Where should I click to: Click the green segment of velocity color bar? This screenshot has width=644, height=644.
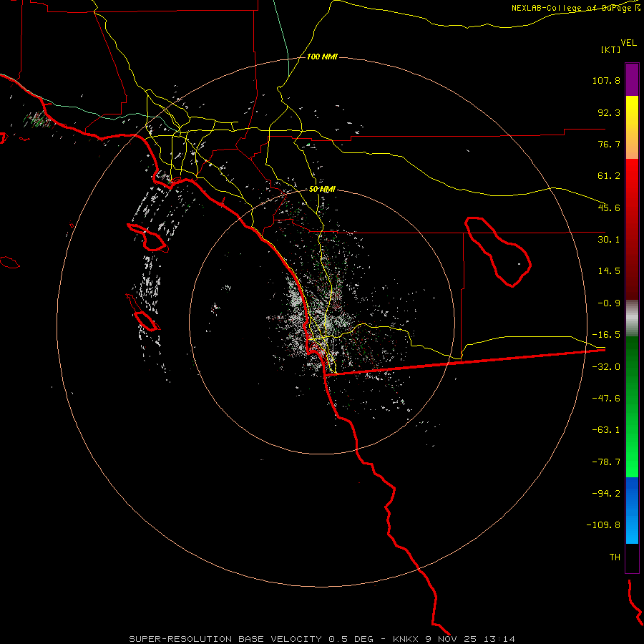pos(632,406)
